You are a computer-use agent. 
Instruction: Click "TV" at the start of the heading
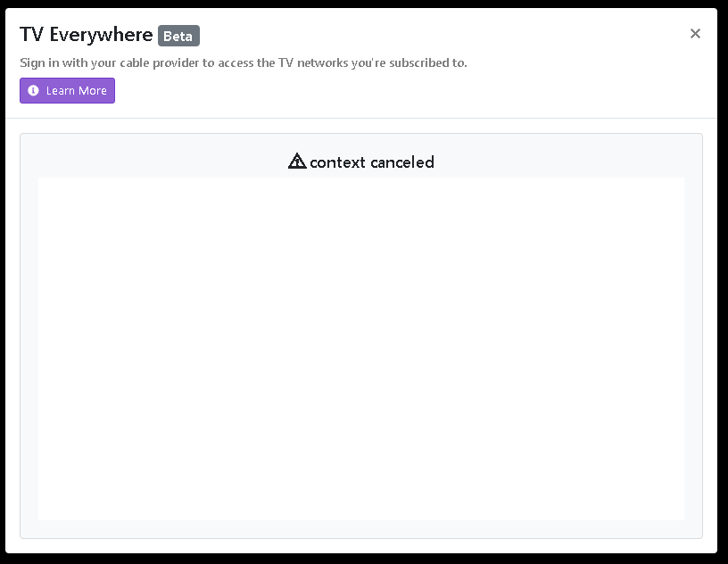click(x=31, y=36)
